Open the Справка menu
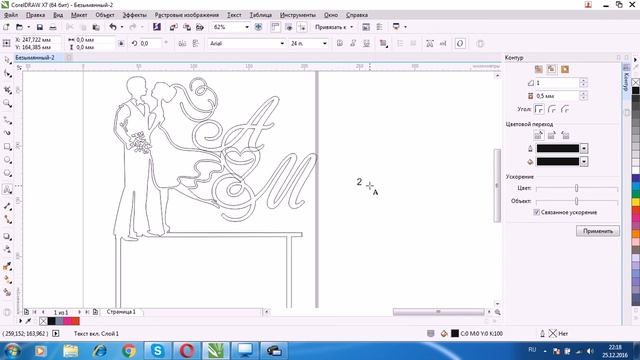Image resolution: width=640 pixels, height=360 pixels. (x=357, y=15)
